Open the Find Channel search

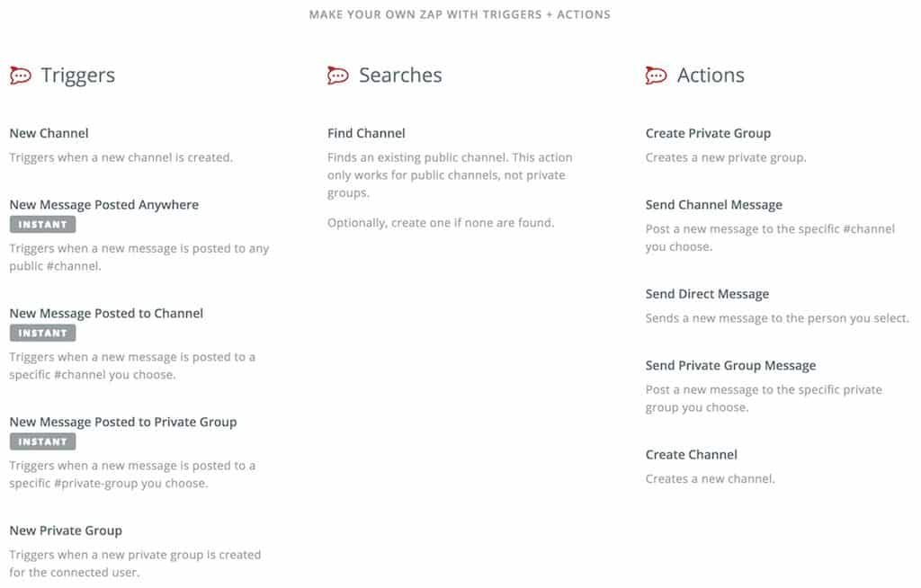pyautogui.click(x=367, y=133)
